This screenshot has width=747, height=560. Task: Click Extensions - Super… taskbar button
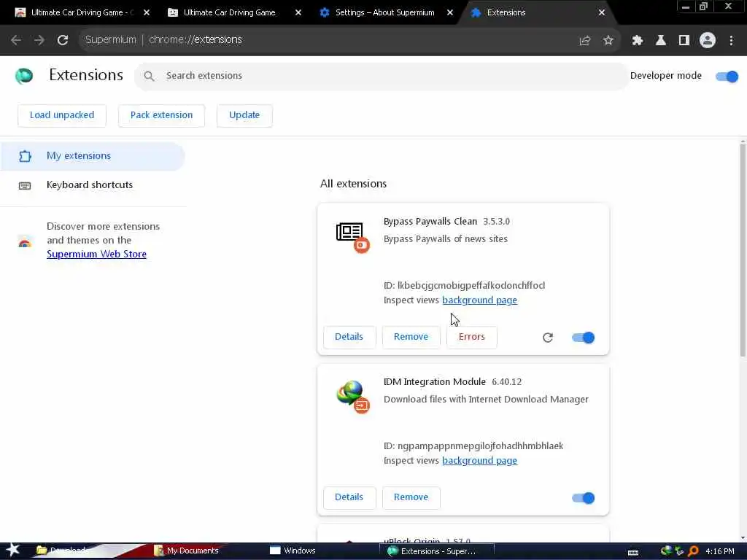click(437, 551)
